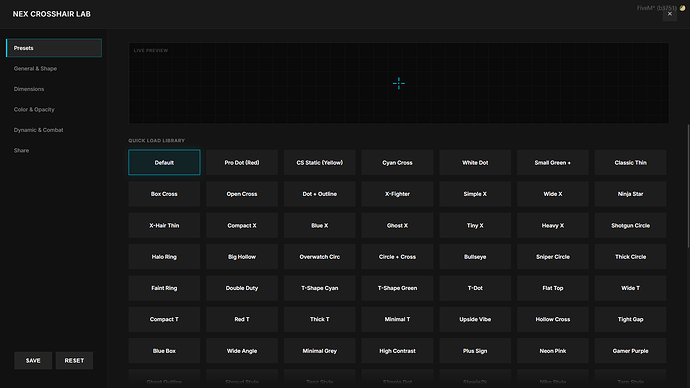Image resolution: width=690 pixels, height=388 pixels.
Task: Load the Bullseye preset
Action: point(475,257)
